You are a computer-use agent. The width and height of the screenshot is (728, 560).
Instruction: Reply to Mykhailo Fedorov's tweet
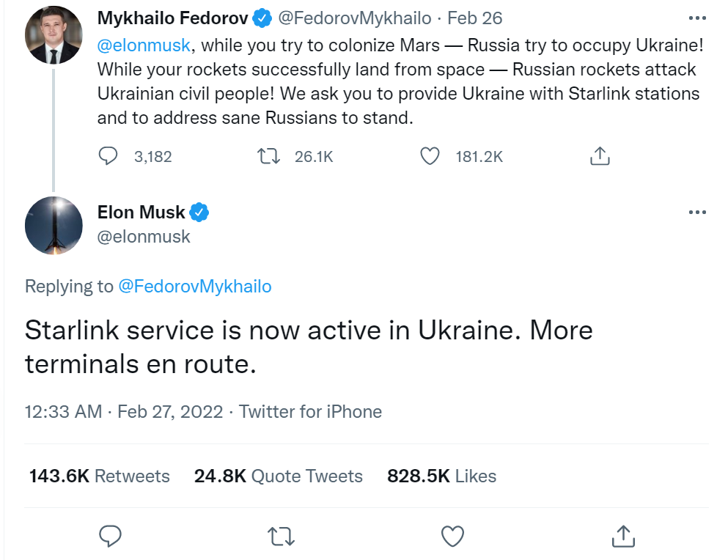[109, 156]
